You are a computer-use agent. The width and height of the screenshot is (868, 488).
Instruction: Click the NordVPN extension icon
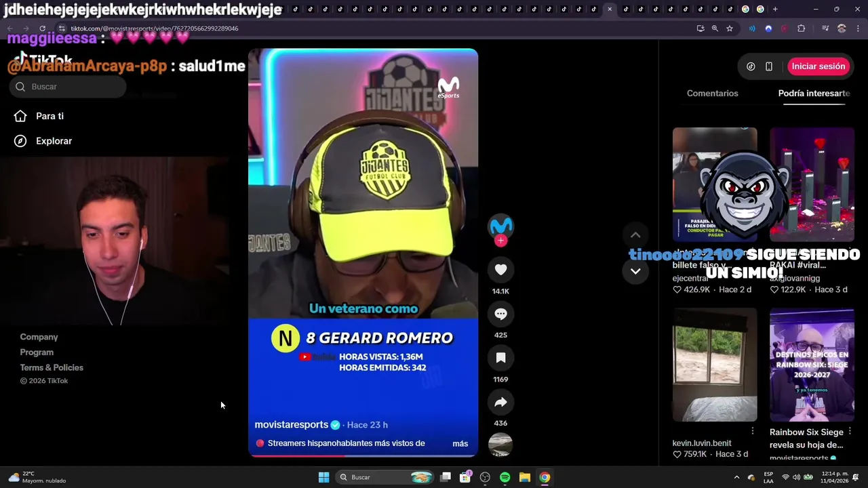768,28
